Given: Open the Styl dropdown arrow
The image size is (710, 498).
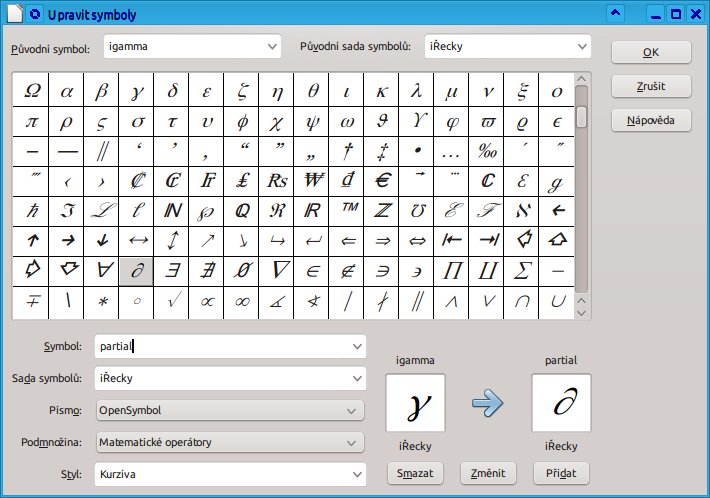Looking at the screenshot, I should [x=357, y=474].
